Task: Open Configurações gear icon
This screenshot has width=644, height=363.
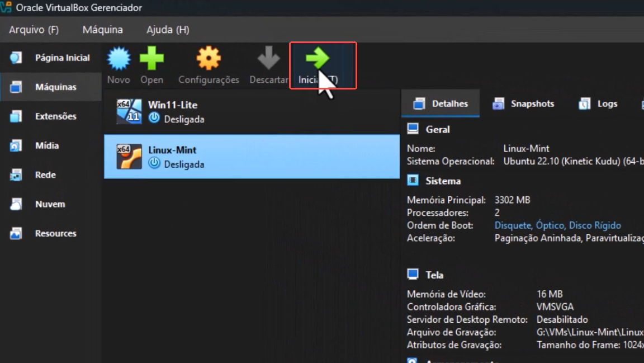Action: click(209, 58)
